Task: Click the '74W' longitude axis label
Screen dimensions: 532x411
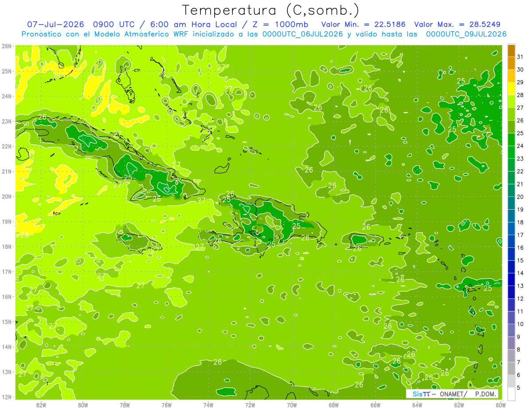Action: [x=208, y=405]
